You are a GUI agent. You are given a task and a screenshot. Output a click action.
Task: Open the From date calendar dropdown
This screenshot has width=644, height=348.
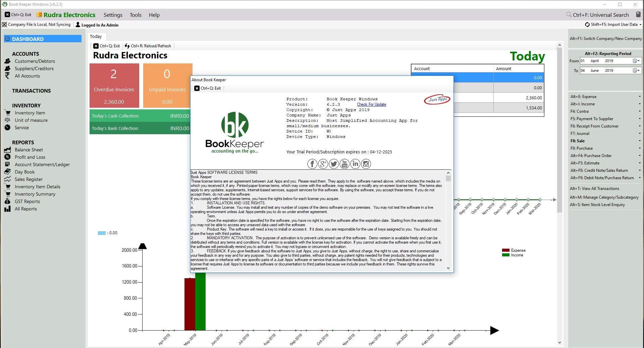click(636, 61)
